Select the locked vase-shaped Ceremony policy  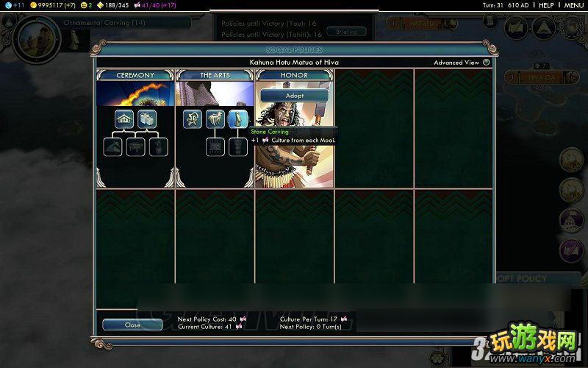[158, 146]
